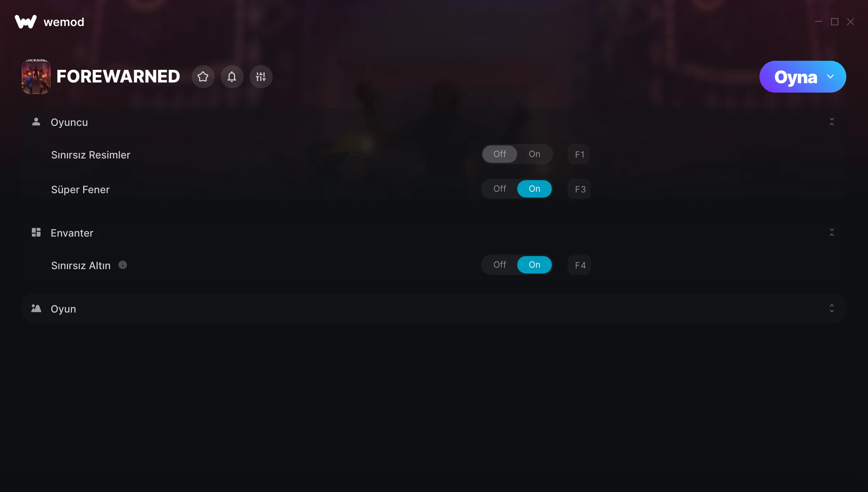Open the Oyna dropdown arrow
This screenshot has height=492, width=868.
tap(830, 77)
